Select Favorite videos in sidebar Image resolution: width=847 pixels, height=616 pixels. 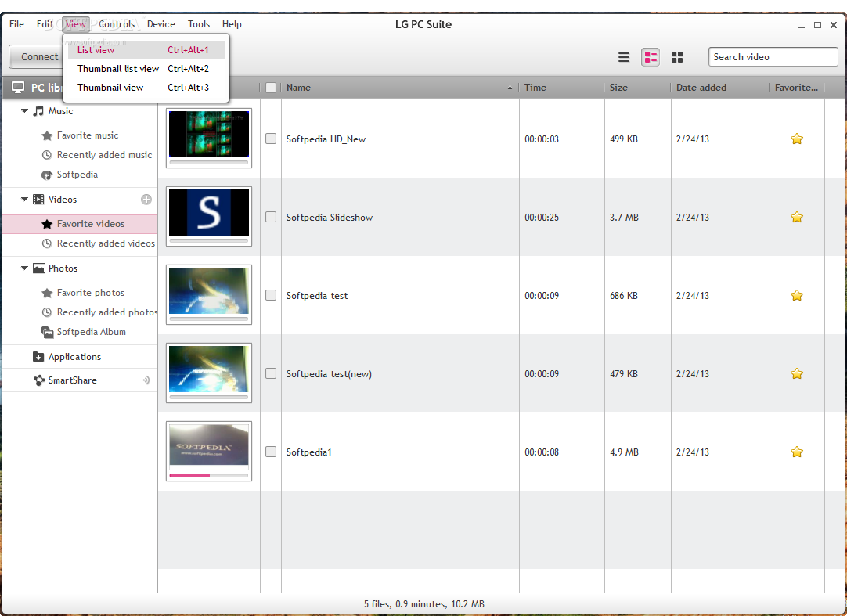(80, 224)
